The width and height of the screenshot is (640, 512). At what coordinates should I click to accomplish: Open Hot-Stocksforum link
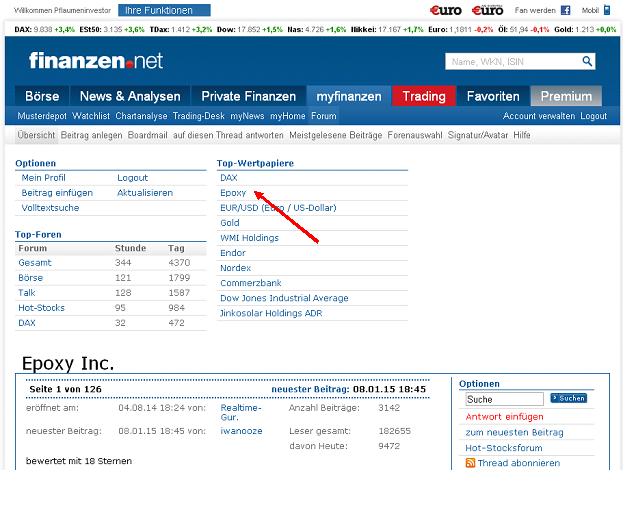click(504, 448)
